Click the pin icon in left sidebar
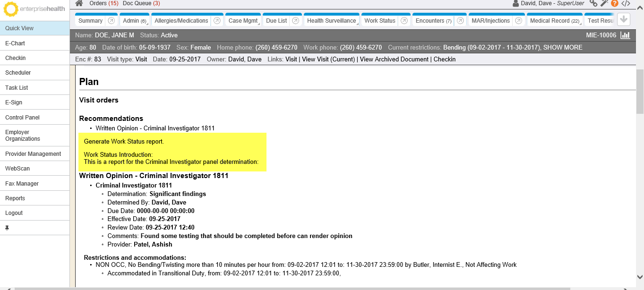 7,228
